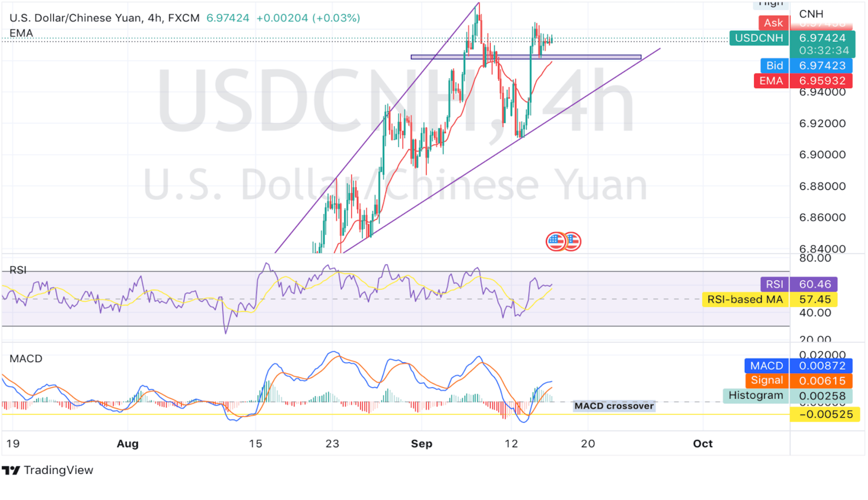The image size is (868, 500).
Task: Click the 6.94000 price axis label
Action: [822, 92]
